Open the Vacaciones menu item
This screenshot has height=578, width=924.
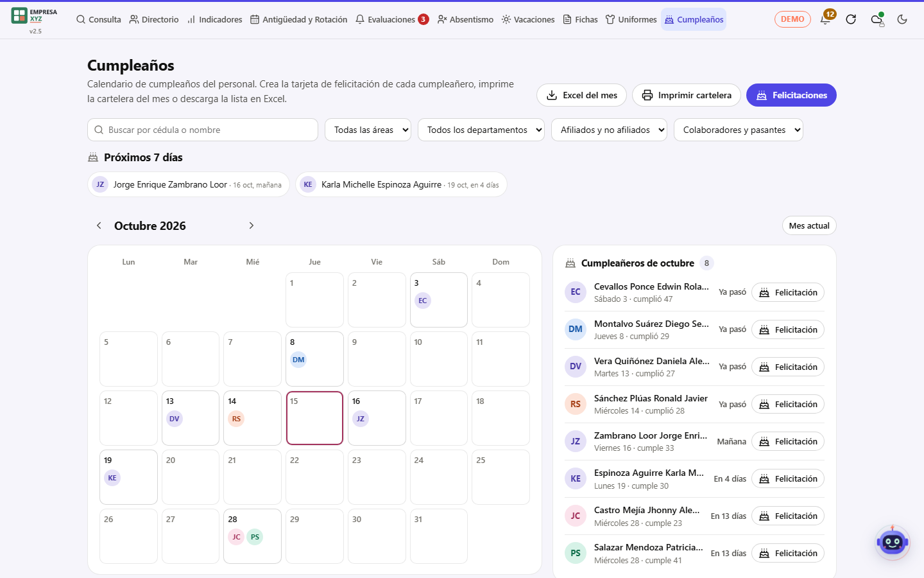point(528,19)
